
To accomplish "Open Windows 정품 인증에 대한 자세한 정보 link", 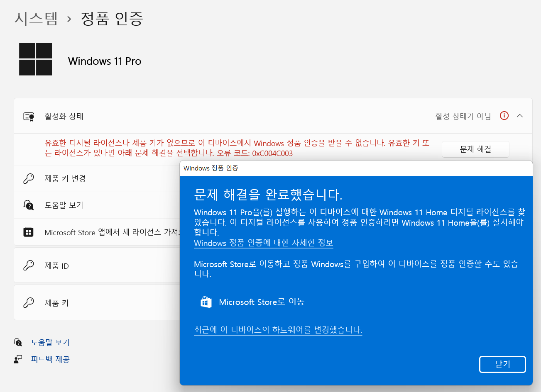I will 264,243.
